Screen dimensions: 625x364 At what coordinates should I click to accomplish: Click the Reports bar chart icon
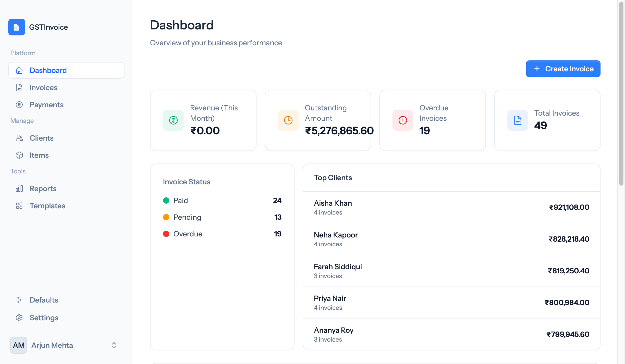point(19,189)
